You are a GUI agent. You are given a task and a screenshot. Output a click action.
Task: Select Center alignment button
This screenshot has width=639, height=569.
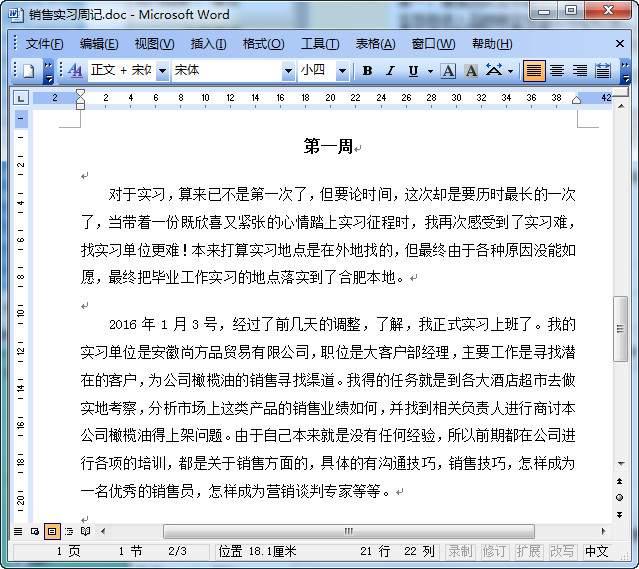[557, 71]
